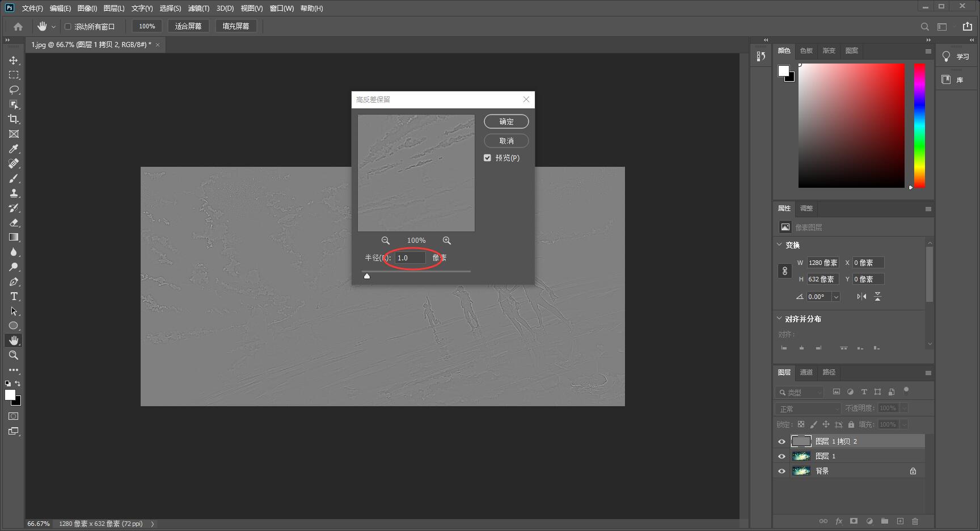Open the 文件(F) menu

[32, 8]
